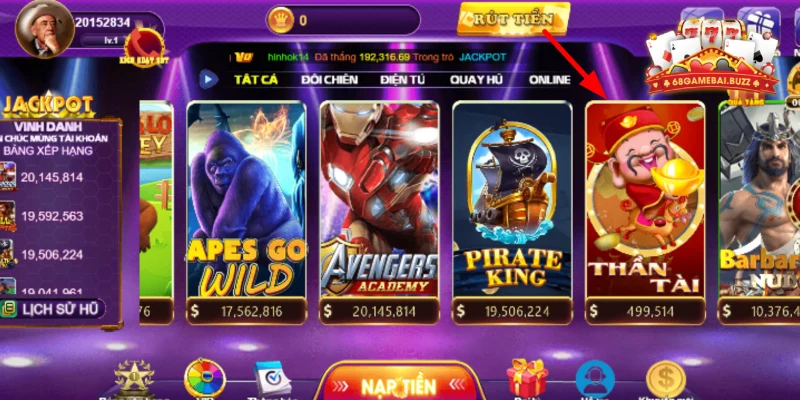
Task: Open the star medal ranking icon
Action: [134, 379]
